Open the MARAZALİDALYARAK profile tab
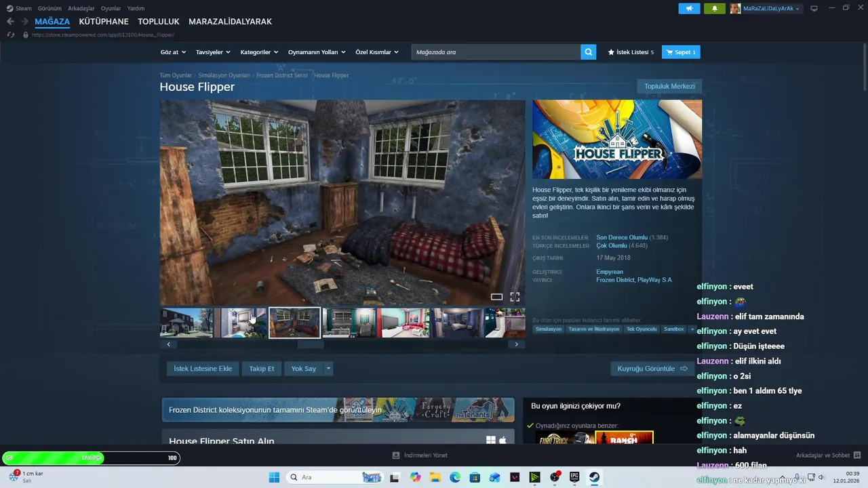 (231, 22)
